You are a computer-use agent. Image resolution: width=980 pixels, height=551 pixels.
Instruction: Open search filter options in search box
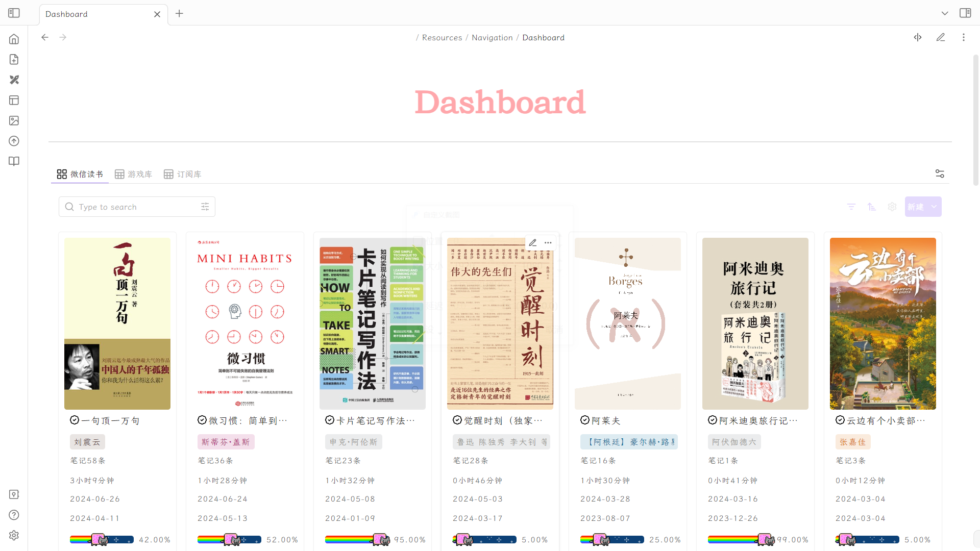205,207
